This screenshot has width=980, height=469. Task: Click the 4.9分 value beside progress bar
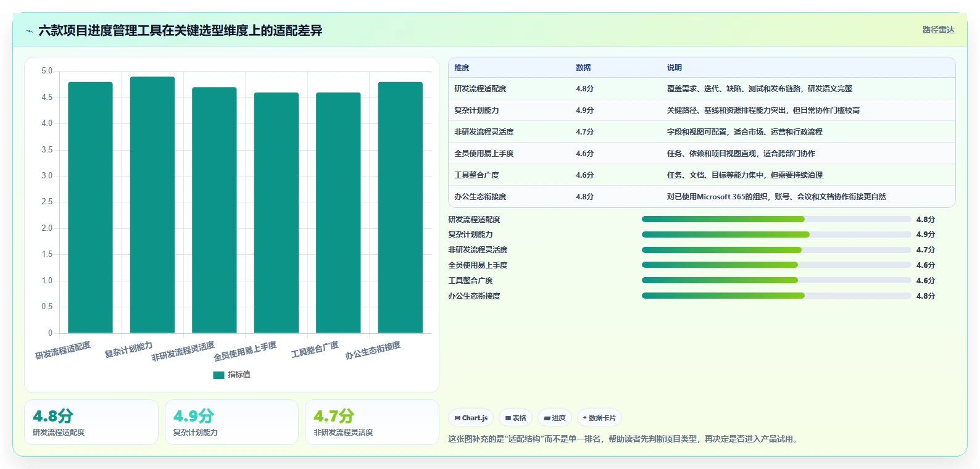[926, 234]
